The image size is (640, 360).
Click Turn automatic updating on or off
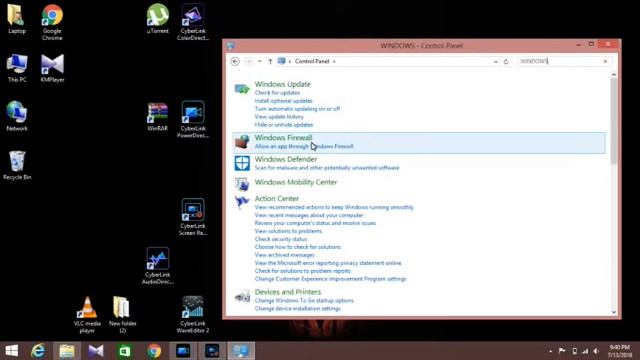click(297, 109)
